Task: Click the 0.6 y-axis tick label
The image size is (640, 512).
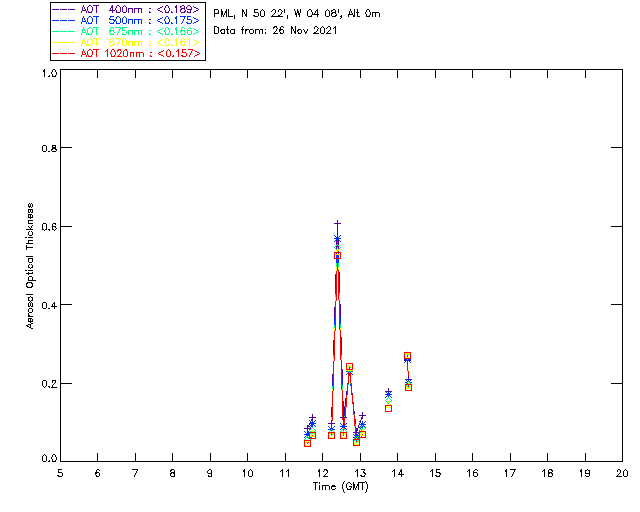Action: click(49, 227)
